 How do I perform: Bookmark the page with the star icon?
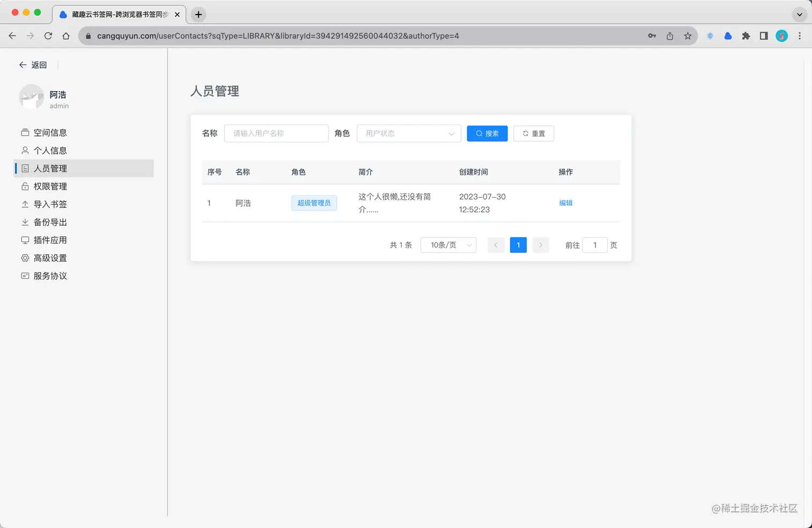(x=688, y=36)
